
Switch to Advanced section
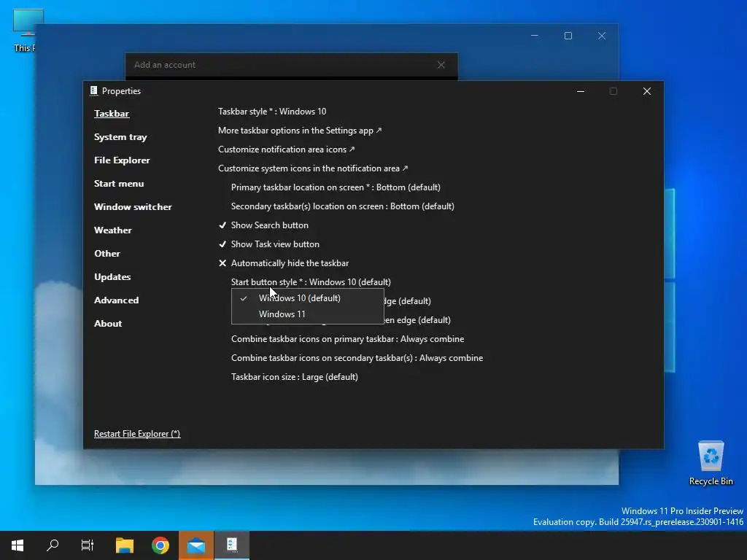tap(116, 300)
